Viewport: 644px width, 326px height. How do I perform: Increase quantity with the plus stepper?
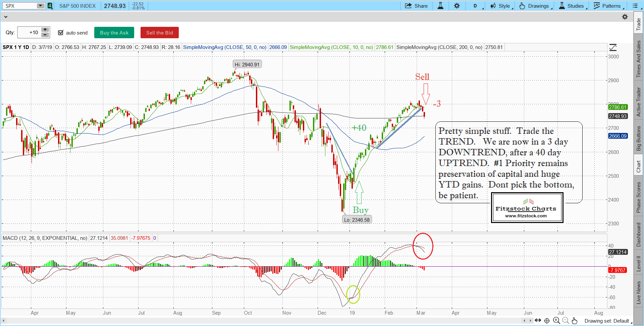(x=45, y=30)
